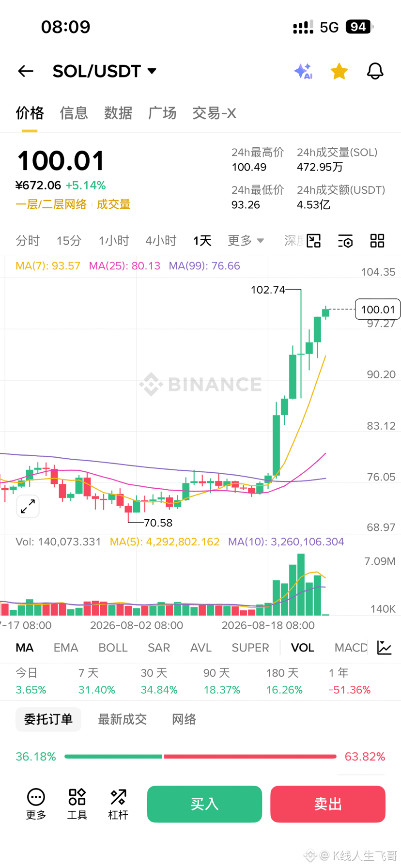Switch to the 委托订单 tab

click(x=48, y=719)
